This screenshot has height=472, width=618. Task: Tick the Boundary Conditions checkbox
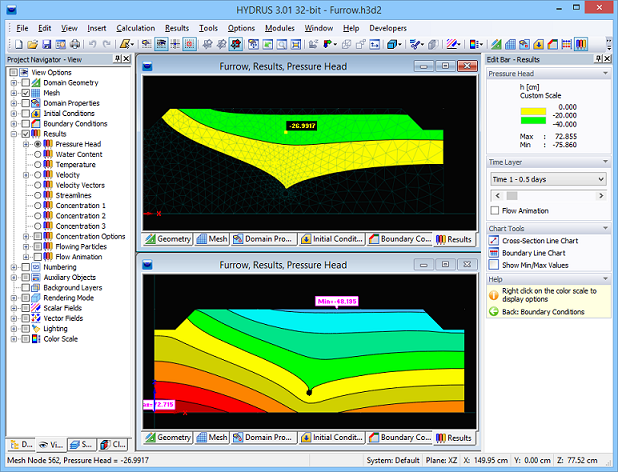point(26,124)
